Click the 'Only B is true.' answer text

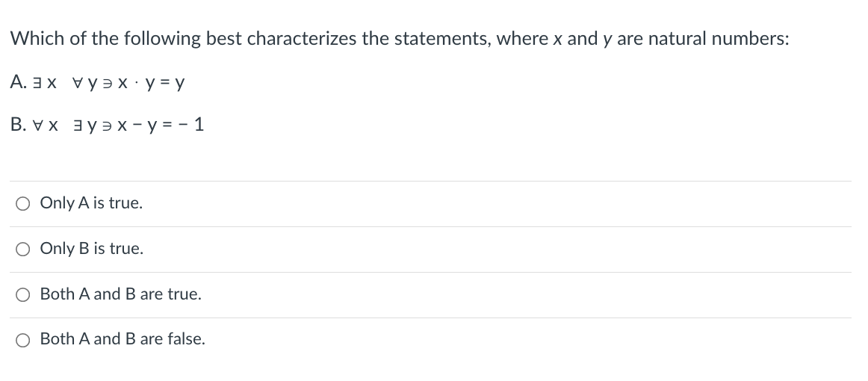point(92,249)
